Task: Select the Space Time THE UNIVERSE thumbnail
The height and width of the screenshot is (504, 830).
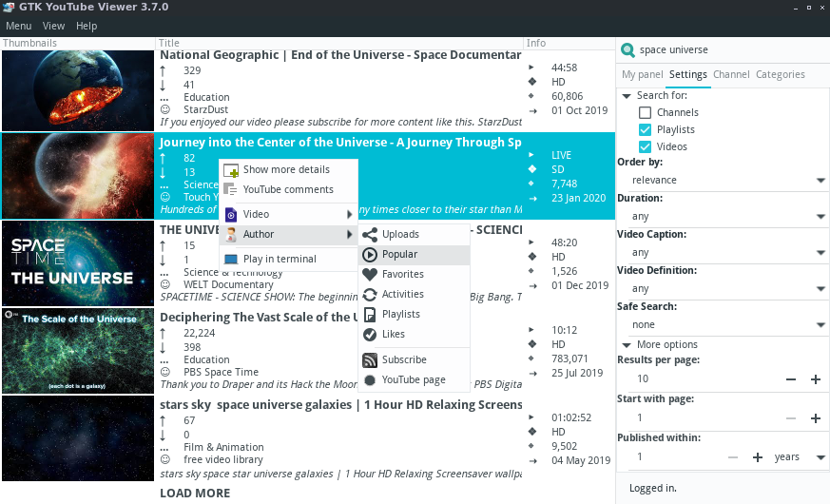Action: click(x=78, y=263)
